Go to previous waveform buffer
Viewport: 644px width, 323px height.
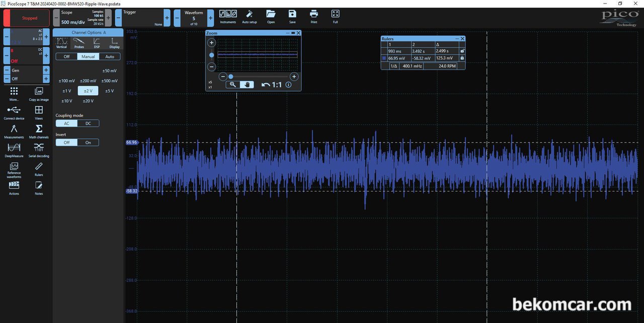(x=177, y=18)
